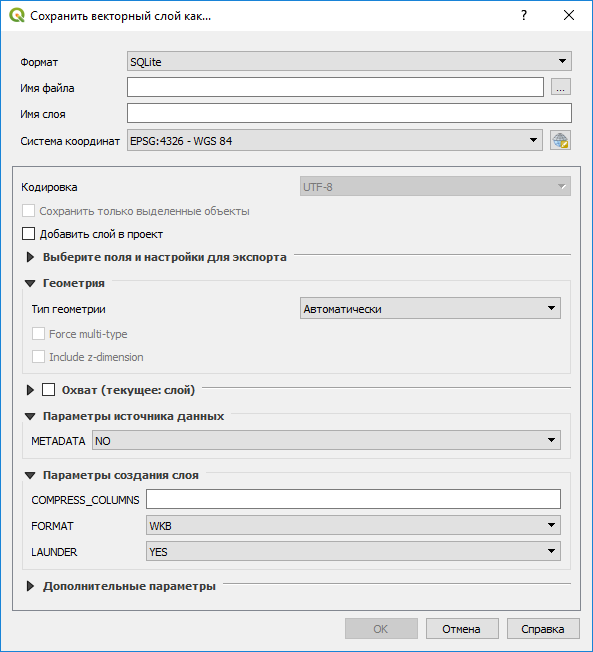
Task: Enable 'Добавить слой в проект' checkbox
Action: pos(28,234)
